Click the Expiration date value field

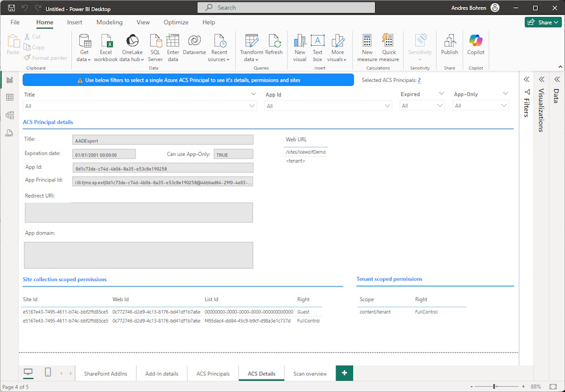(104, 154)
